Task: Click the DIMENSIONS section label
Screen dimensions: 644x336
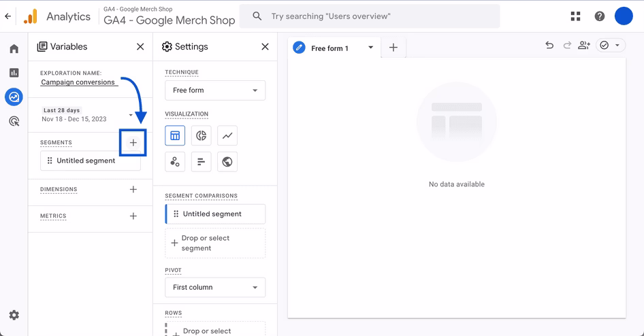Action: coord(59,189)
